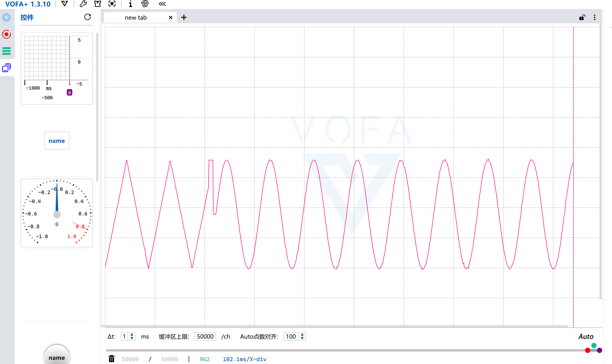
Task: Open the wrench settings tool
Action: (x=83, y=4)
